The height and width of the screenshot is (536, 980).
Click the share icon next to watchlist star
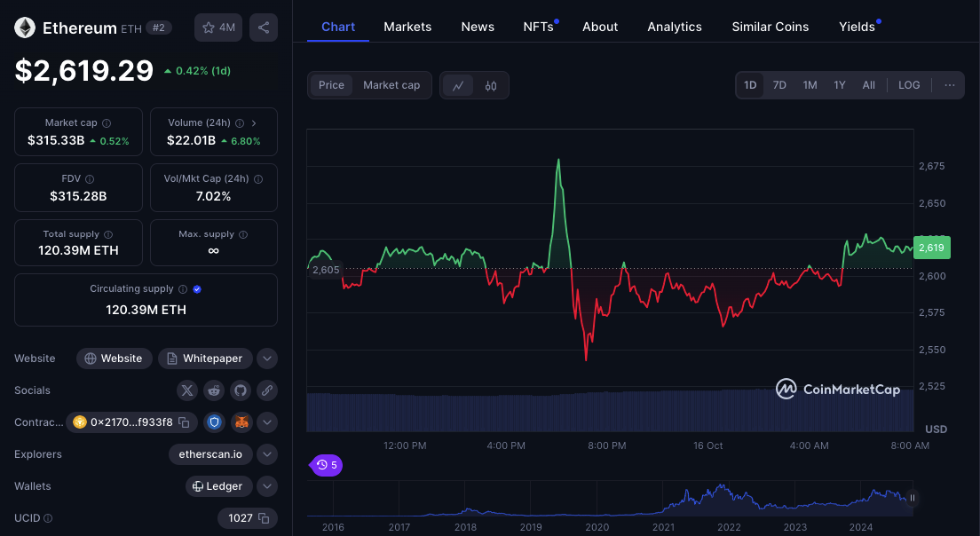(263, 28)
